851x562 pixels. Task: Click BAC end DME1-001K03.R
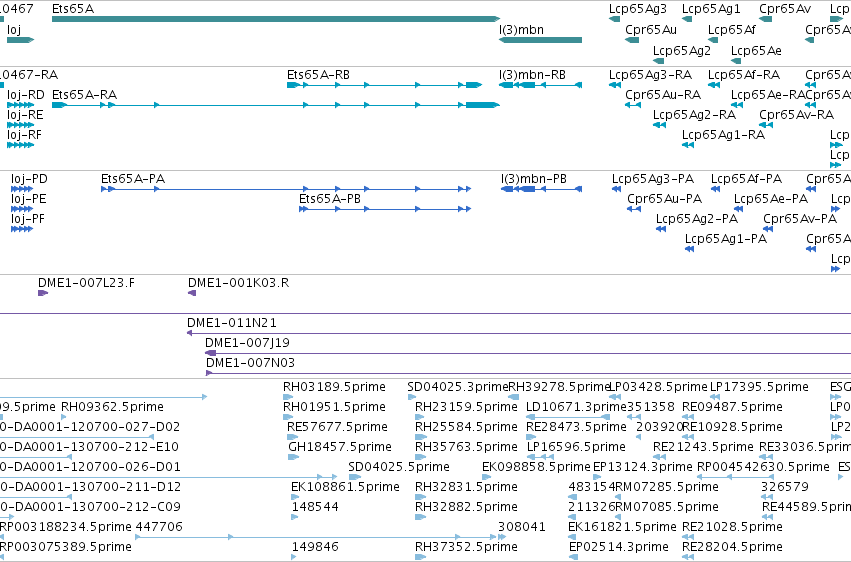tap(238, 283)
